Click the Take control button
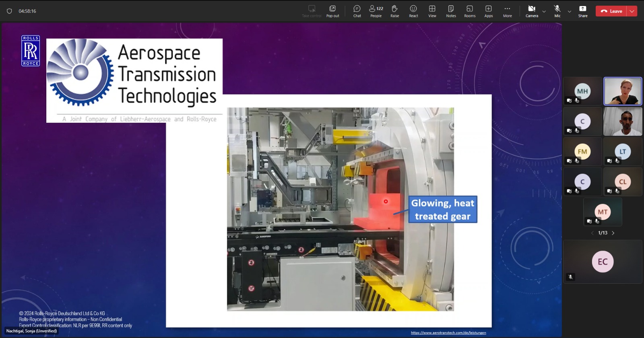Image resolution: width=644 pixels, height=338 pixels. [312, 11]
